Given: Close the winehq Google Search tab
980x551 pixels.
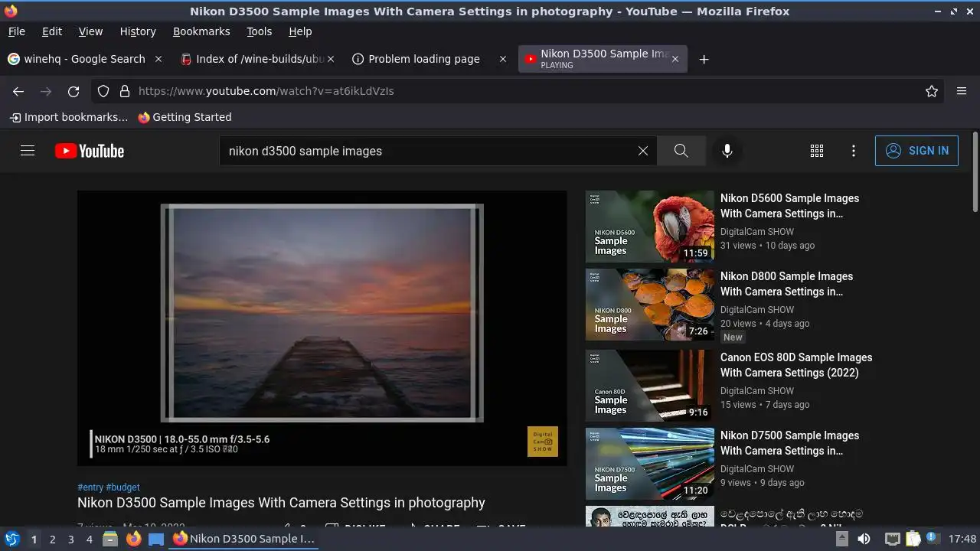Looking at the screenshot, I should pos(158,59).
